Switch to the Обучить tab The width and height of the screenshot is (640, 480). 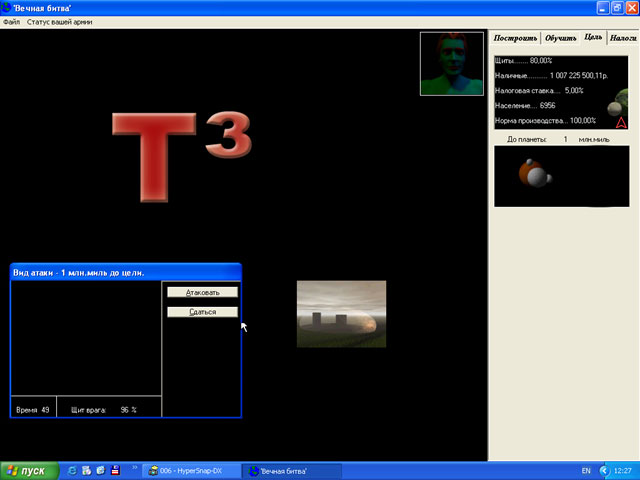pyautogui.click(x=561, y=38)
